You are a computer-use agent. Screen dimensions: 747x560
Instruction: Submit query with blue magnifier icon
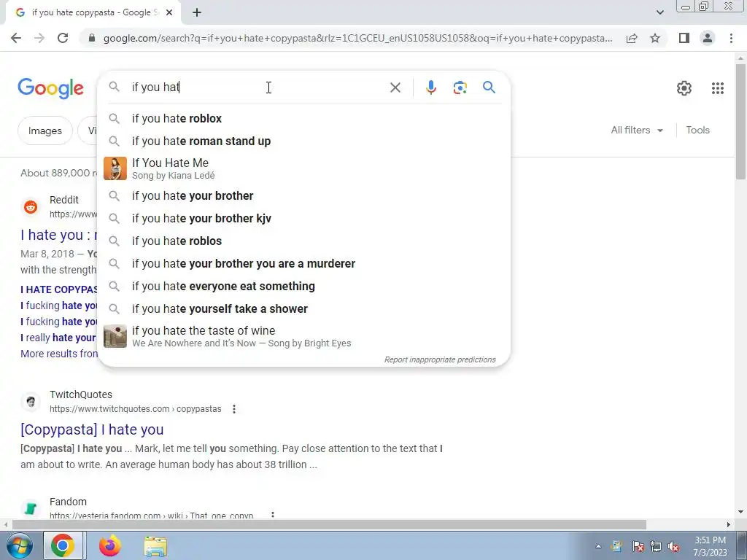[x=489, y=87]
